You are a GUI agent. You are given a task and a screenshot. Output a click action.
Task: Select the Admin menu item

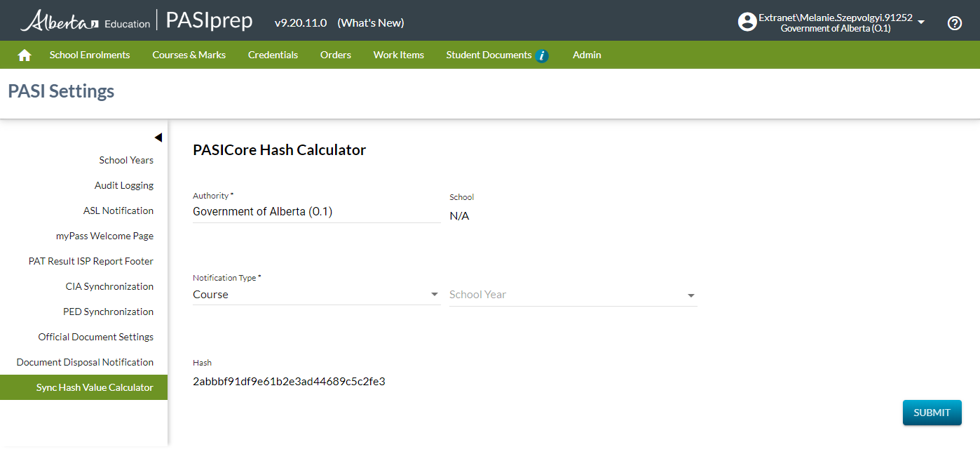pyautogui.click(x=587, y=55)
